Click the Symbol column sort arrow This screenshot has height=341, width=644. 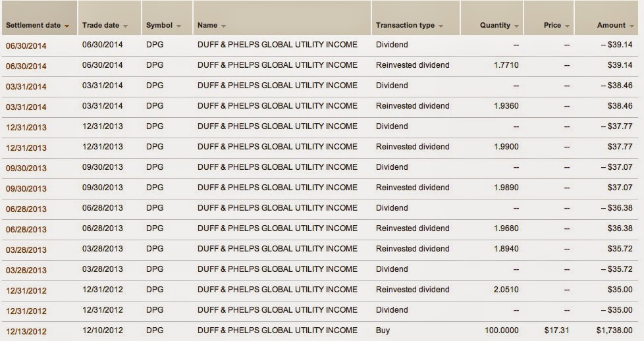point(178,26)
